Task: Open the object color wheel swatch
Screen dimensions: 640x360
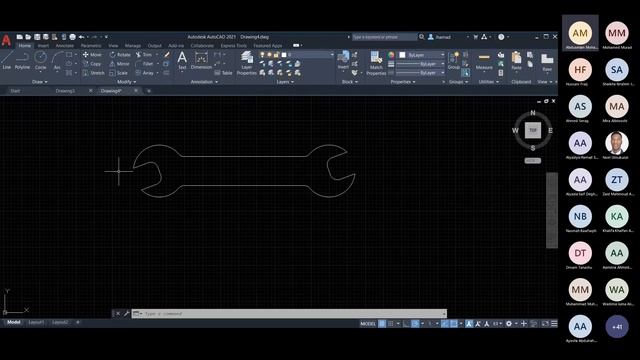Action: [391, 55]
